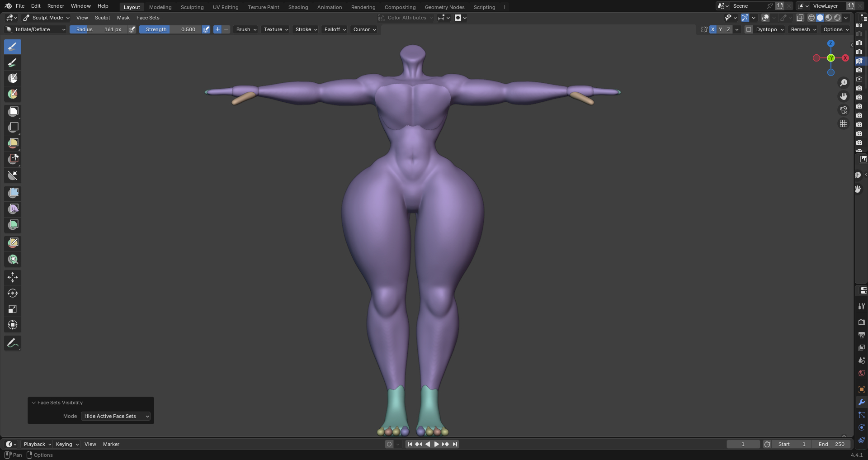Image resolution: width=868 pixels, height=460 pixels.
Task: Select the Move transform tool
Action: (x=13, y=277)
